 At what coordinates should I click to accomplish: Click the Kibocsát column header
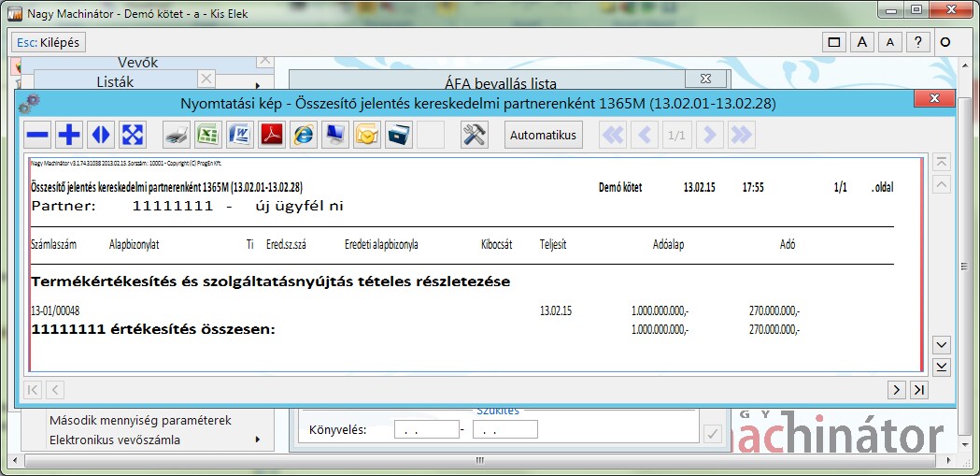tap(497, 245)
